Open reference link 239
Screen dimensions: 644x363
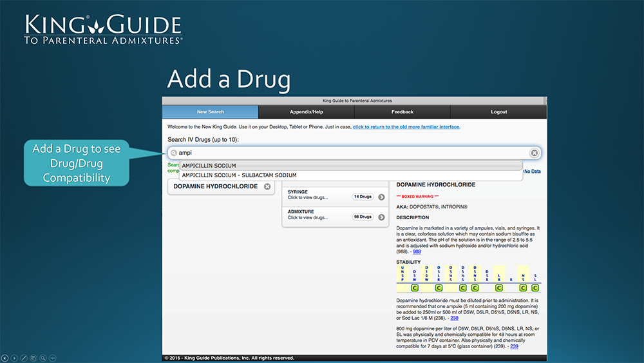514,346
